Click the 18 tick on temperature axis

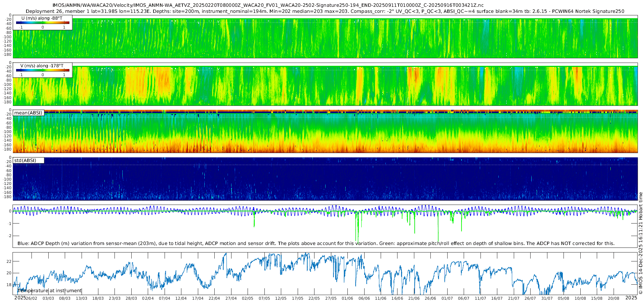(9, 285)
